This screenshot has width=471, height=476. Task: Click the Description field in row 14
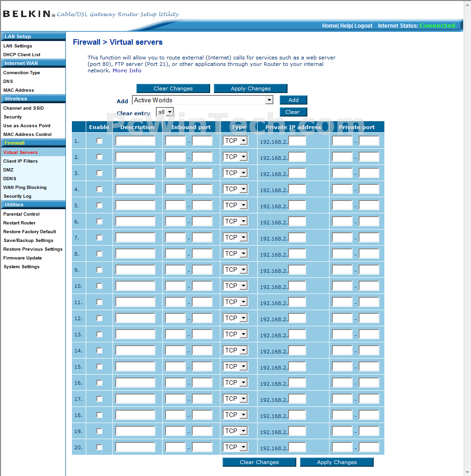[x=135, y=350]
